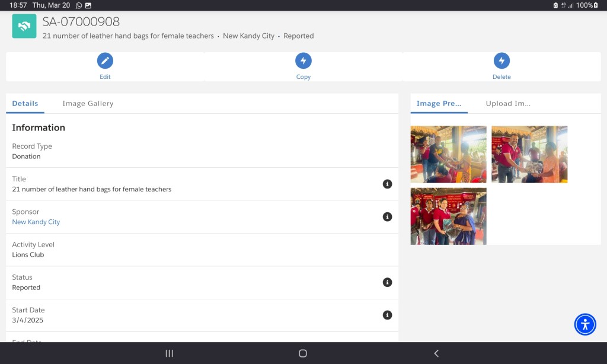The width and height of the screenshot is (607, 364).
Task: Show info for the Sponsor field
Action: 387,217
